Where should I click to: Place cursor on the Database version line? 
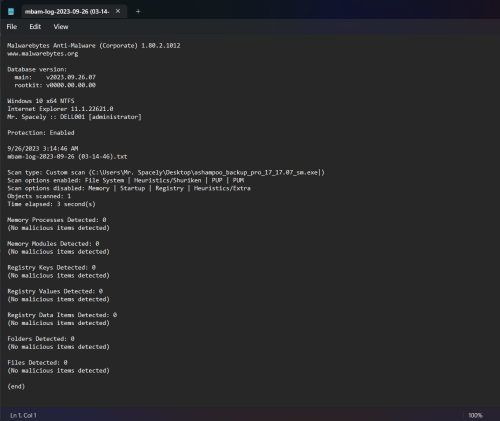pos(37,69)
